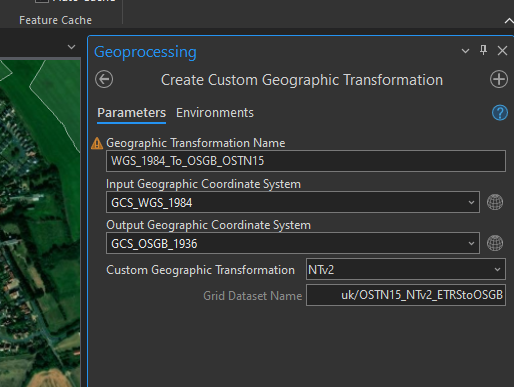The width and height of the screenshot is (514, 387).
Task: Expand the GCS_WGS_1984 input coordinate dropdown
Action: 471,202
